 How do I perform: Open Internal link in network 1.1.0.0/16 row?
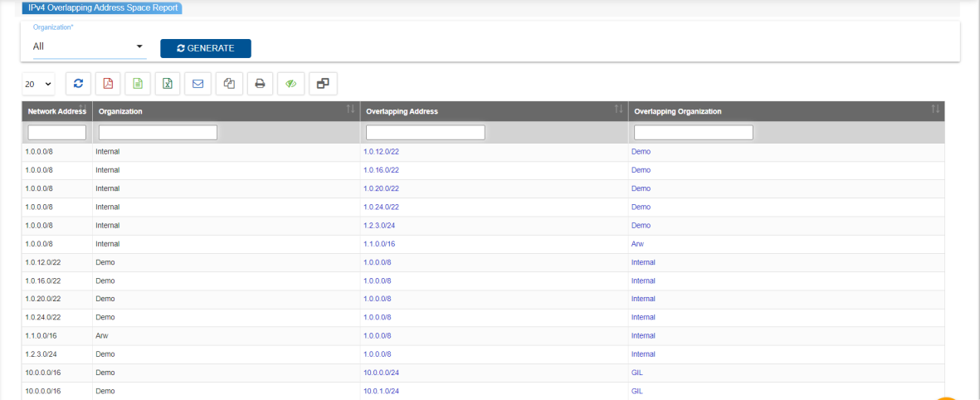pyautogui.click(x=644, y=336)
